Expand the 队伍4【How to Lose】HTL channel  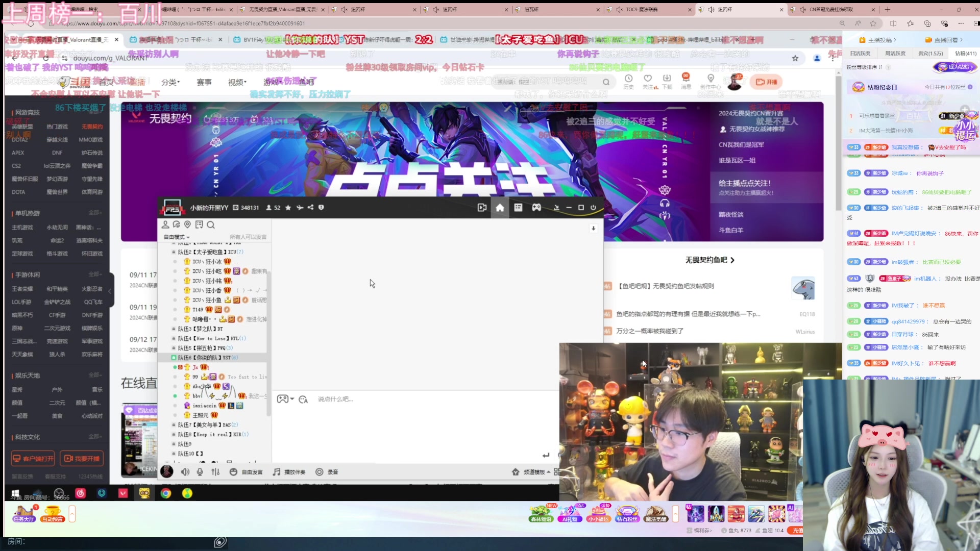coord(174,339)
